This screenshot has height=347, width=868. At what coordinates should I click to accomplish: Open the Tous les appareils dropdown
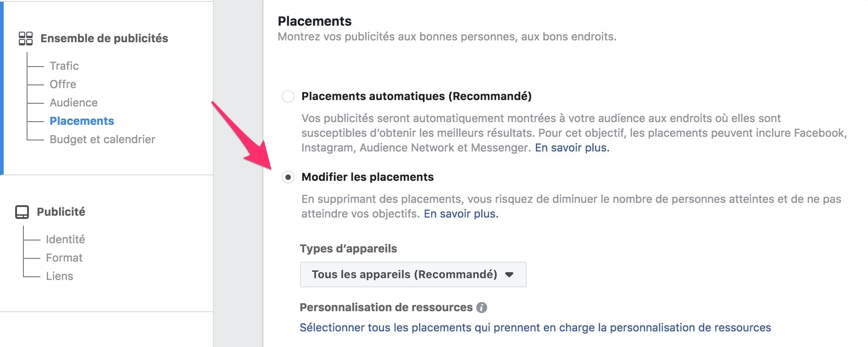coord(413,274)
